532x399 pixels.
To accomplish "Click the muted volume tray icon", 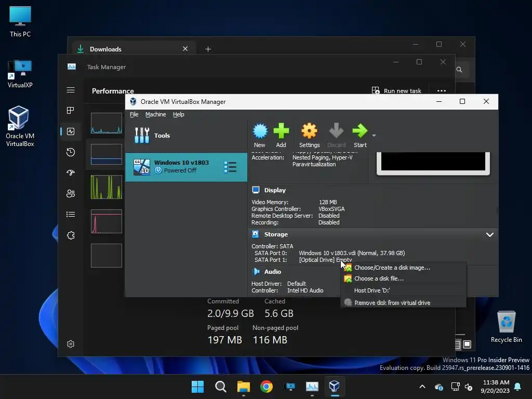I will pyautogui.click(x=469, y=387).
